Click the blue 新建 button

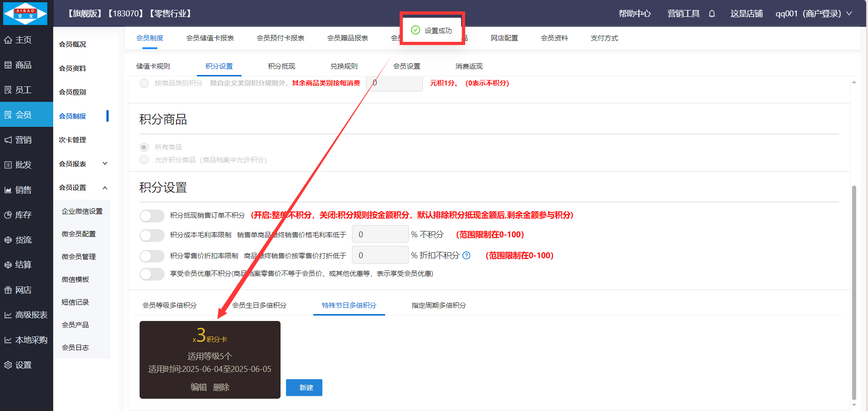pyautogui.click(x=304, y=388)
